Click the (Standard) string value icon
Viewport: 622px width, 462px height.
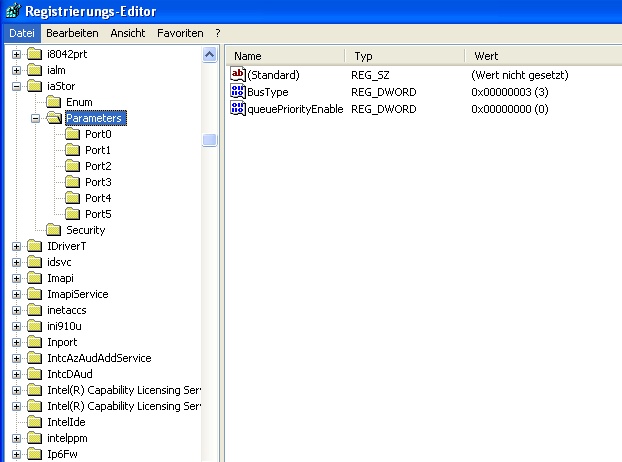point(238,74)
